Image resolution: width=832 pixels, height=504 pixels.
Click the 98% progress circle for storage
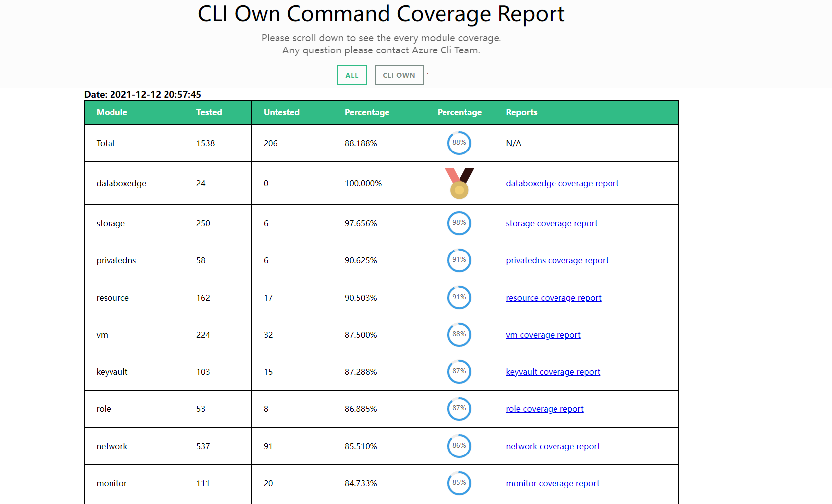[459, 223]
